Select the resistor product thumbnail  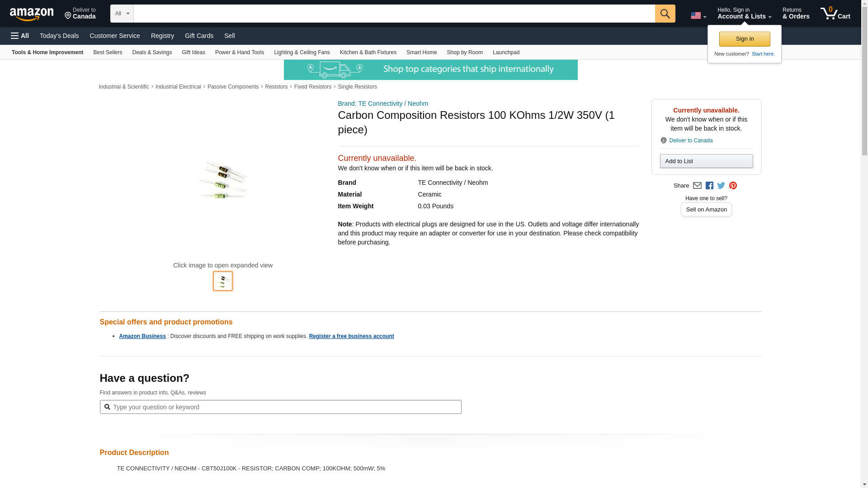pyautogui.click(x=223, y=281)
